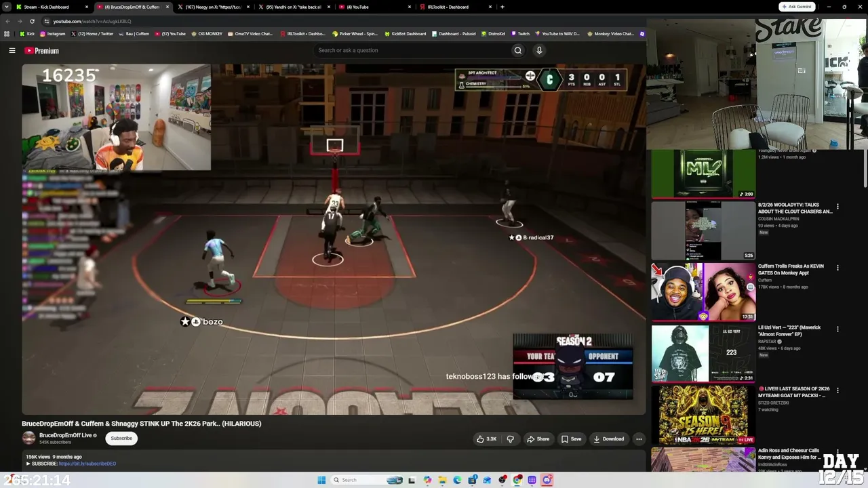Open the Instagram bookmark
The image size is (868, 488).
(53, 33)
